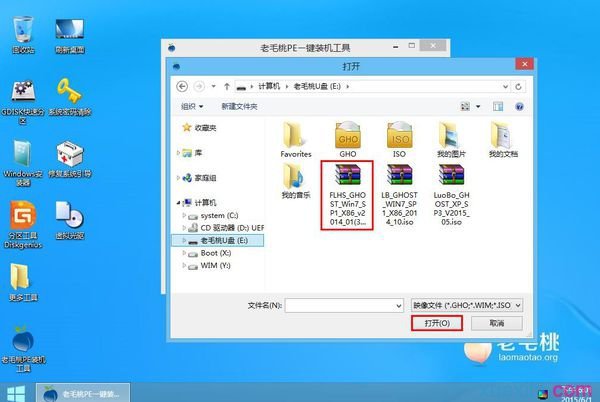Click the Forward arrow in Open dialog

[199, 86]
